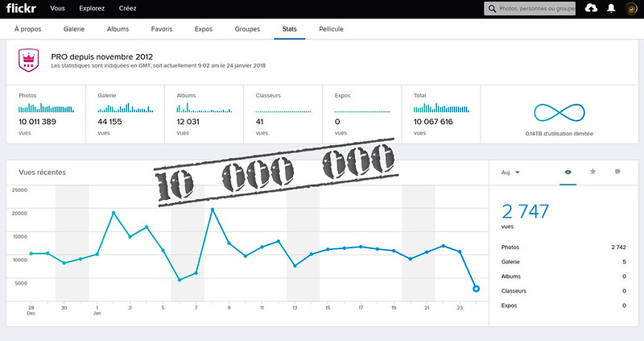Click the 2 747 vues total
This screenshot has width=644, height=341.
pyautogui.click(x=525, y=212)
